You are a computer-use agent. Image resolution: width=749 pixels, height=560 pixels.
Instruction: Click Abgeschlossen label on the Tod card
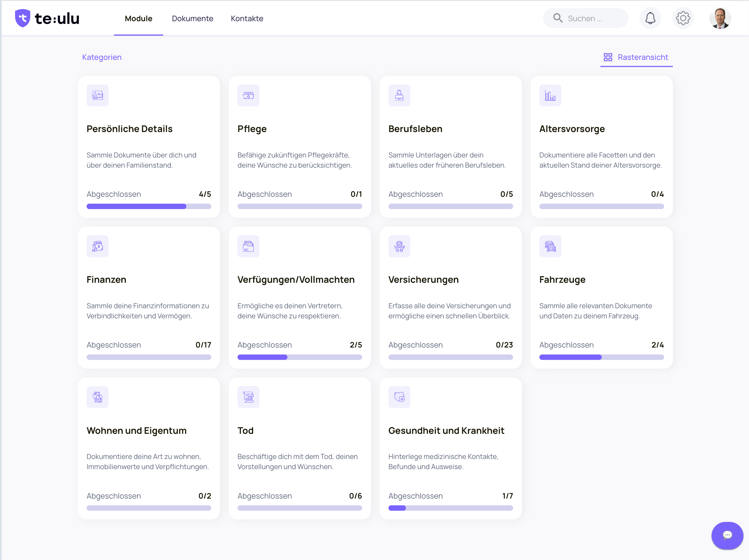(x=265, y=496)
